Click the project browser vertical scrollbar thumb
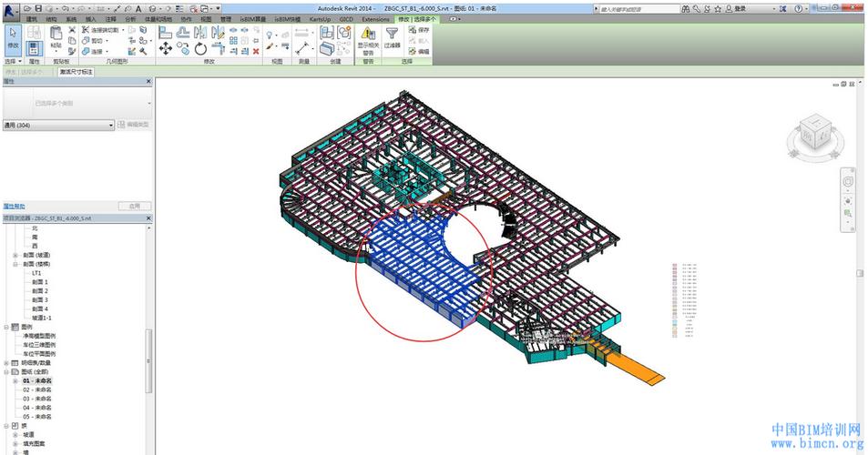Viewport: 868px width, 455px height. point(148,360)
